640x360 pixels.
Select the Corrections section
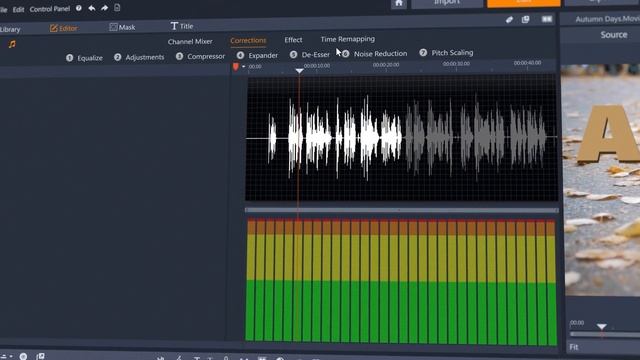click(x=248, y=40)
